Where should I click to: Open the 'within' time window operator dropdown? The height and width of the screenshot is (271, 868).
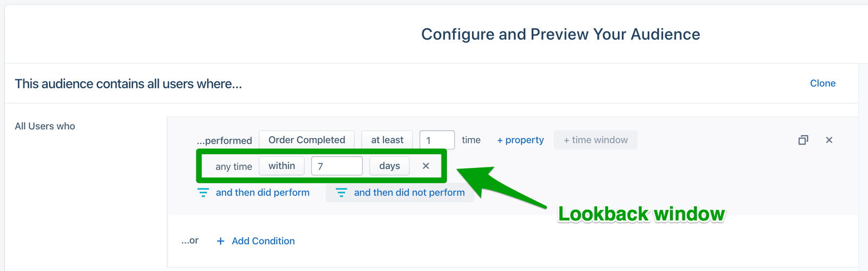point(282,166)
